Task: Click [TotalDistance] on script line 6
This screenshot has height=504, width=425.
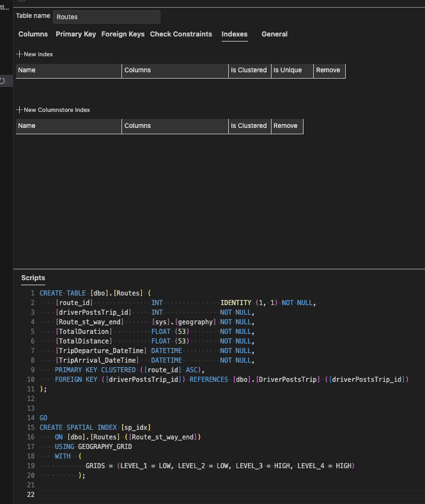Action: (84, 342)
